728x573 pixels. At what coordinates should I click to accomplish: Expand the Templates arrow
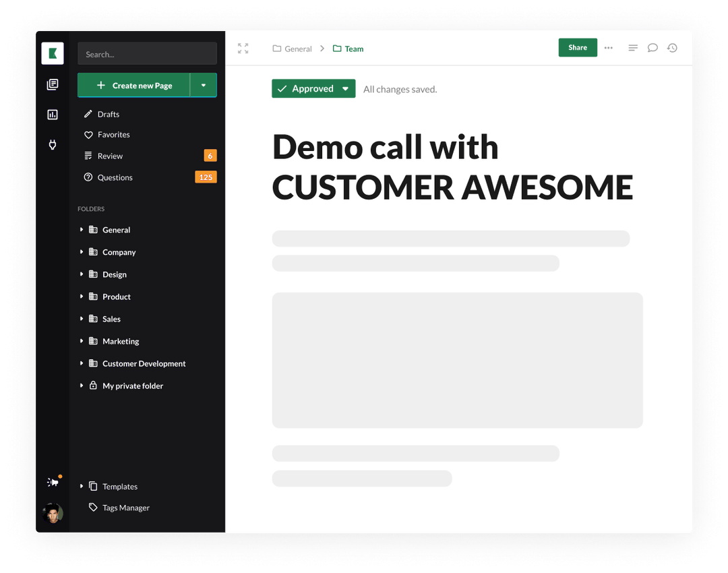pyautogui.click(x=82, y=486)
